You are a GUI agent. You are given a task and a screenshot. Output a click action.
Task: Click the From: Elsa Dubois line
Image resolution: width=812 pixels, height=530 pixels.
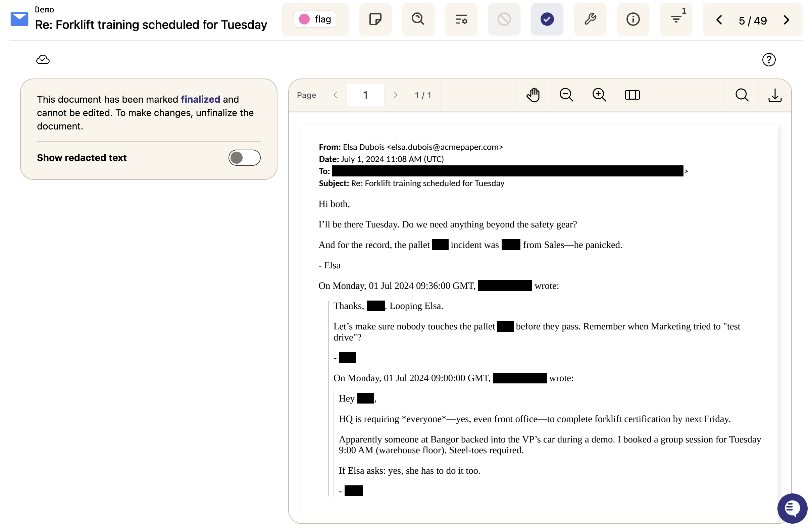411,147
